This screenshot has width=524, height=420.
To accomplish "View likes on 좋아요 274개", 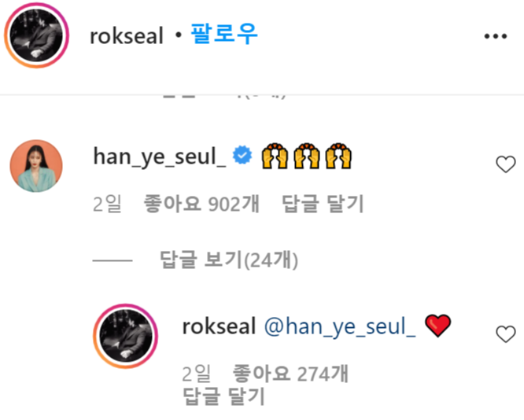I will tap(290, 374).
